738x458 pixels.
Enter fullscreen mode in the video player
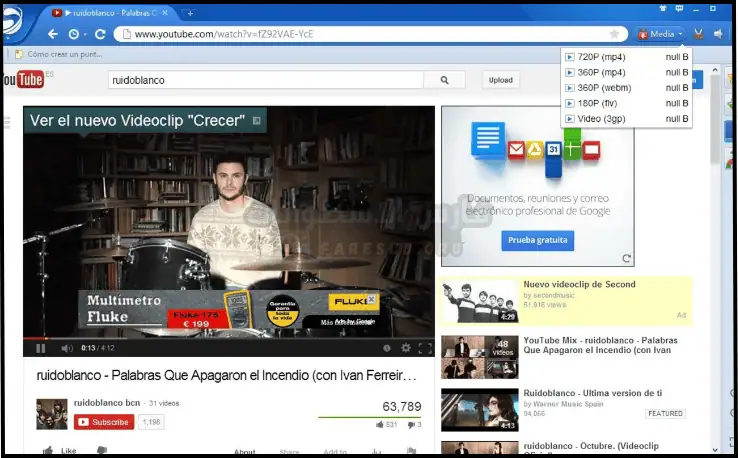point(424,348)
